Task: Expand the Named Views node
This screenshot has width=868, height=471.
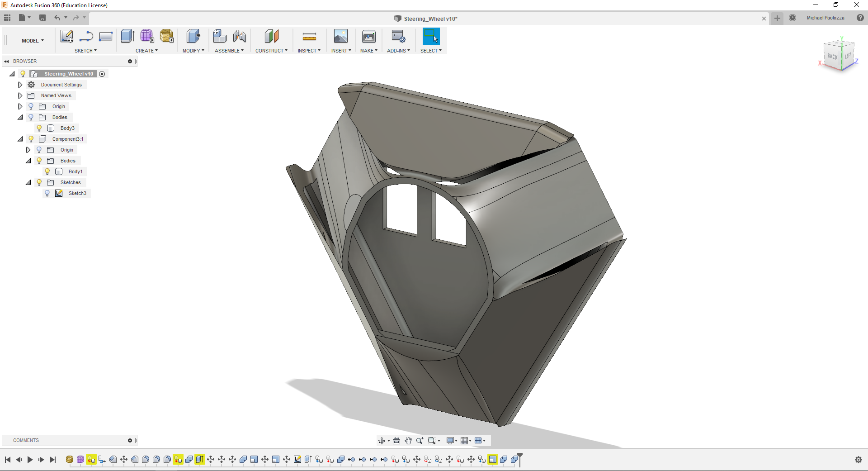Action: pyautogui.click(x=20, y=95)
